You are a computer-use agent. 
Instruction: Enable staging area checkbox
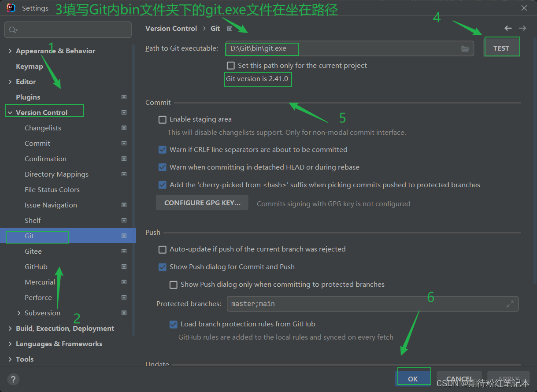(162, 119)
